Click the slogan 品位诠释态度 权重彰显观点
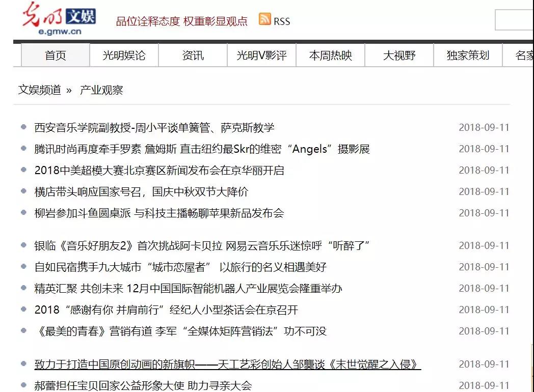This screenshot has width=534, height=392. (x=182, y=21)
